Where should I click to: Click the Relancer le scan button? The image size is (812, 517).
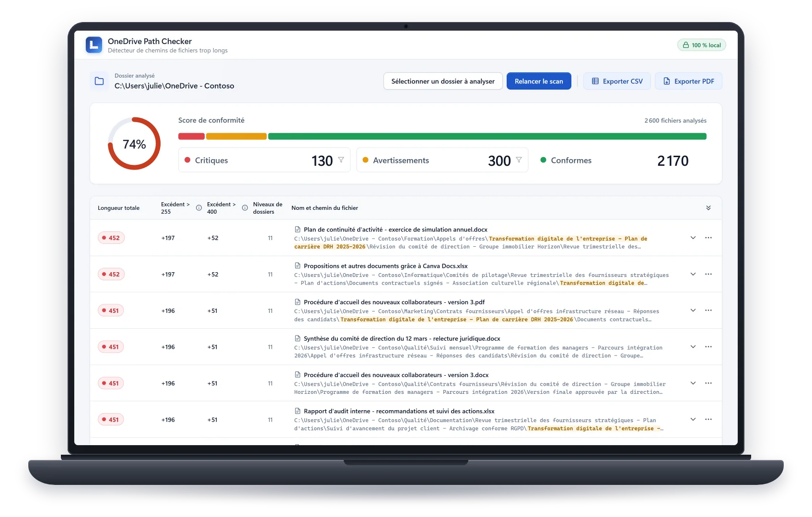539,81
